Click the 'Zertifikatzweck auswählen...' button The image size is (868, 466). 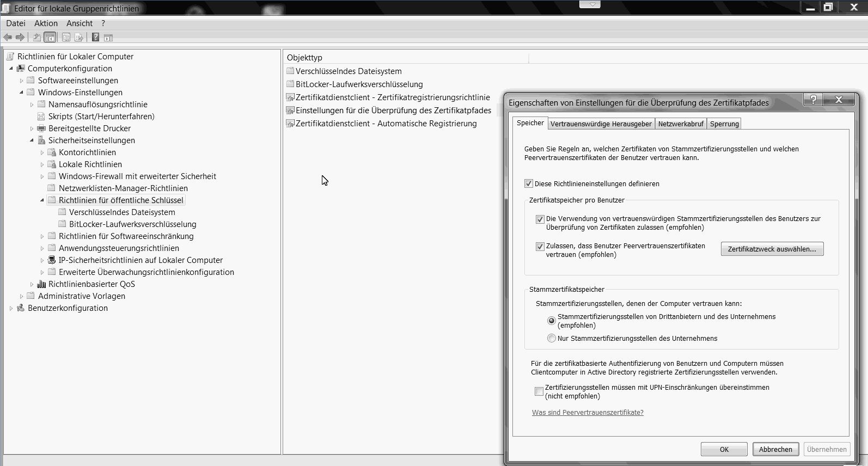[x=772, y=249]
